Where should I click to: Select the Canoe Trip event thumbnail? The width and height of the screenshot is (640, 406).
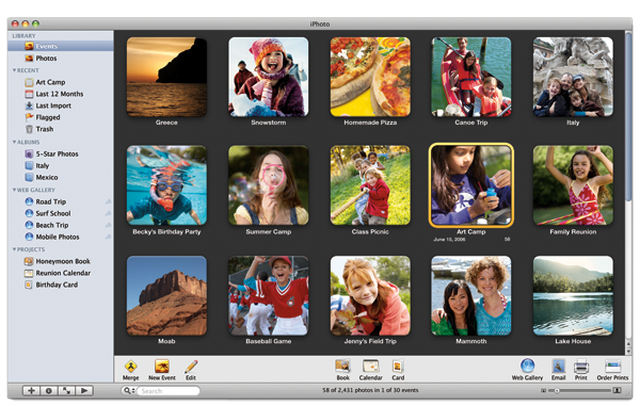click(x=471, y=77)
